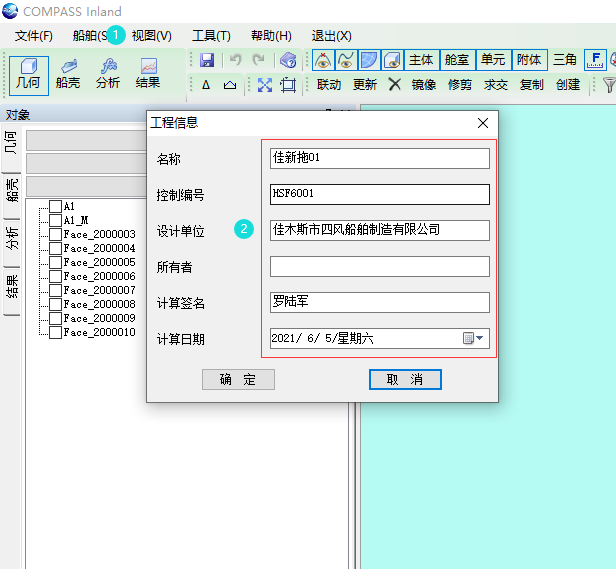
Task: Open the 结果 results mode icon
Action: (x=148, y=75)
